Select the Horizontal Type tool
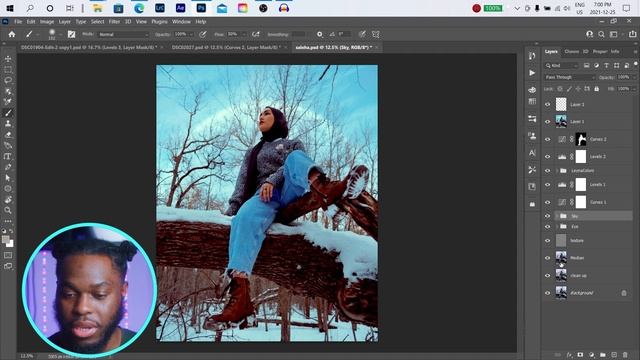 coord(8,156)
